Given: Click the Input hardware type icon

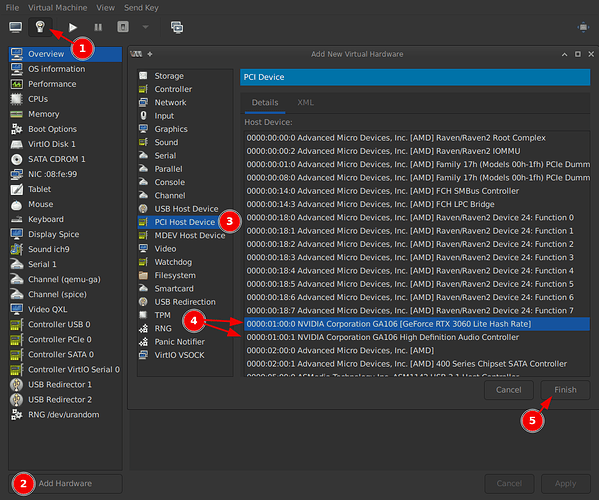Looking at the screenshot, I should [x=143, y=115].
